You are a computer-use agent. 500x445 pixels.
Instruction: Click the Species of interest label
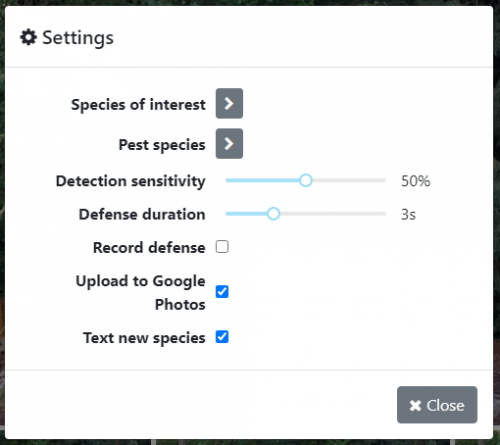pos(138,105)
